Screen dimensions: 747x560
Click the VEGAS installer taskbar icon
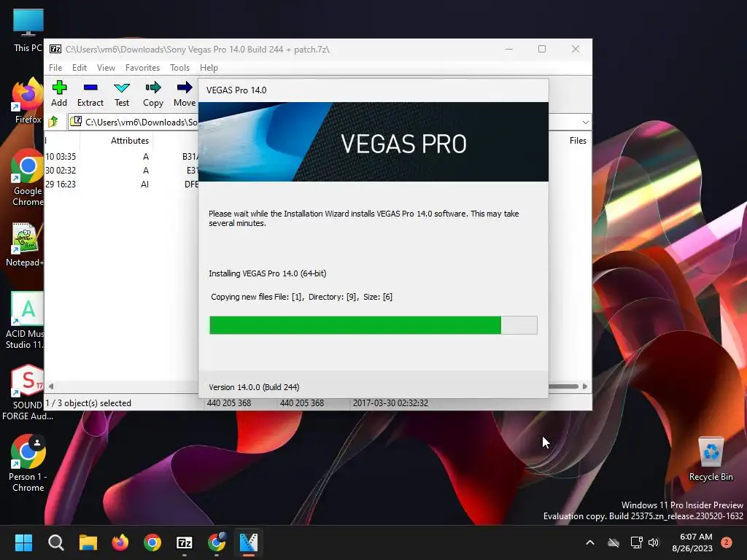coord(249,542)
